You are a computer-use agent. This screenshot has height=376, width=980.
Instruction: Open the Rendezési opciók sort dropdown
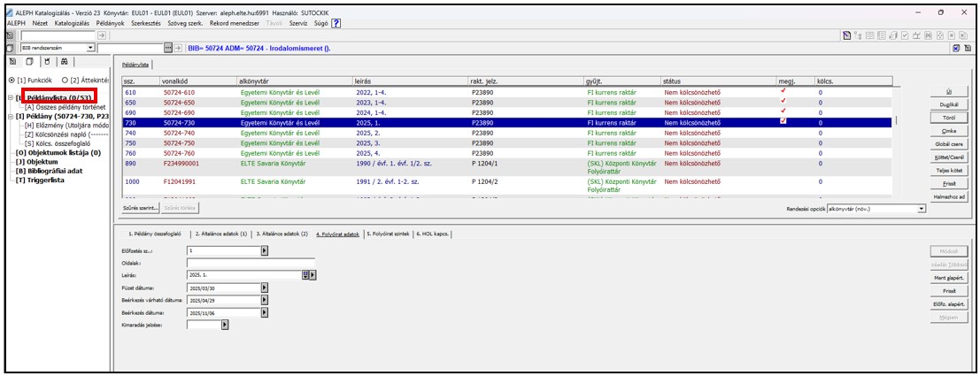[922, 209]
